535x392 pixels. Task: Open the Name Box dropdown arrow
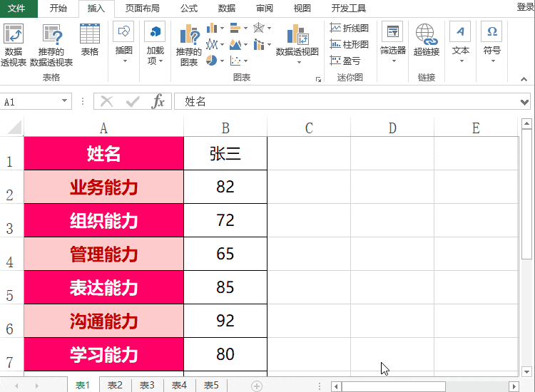click(x=64, y=101)
